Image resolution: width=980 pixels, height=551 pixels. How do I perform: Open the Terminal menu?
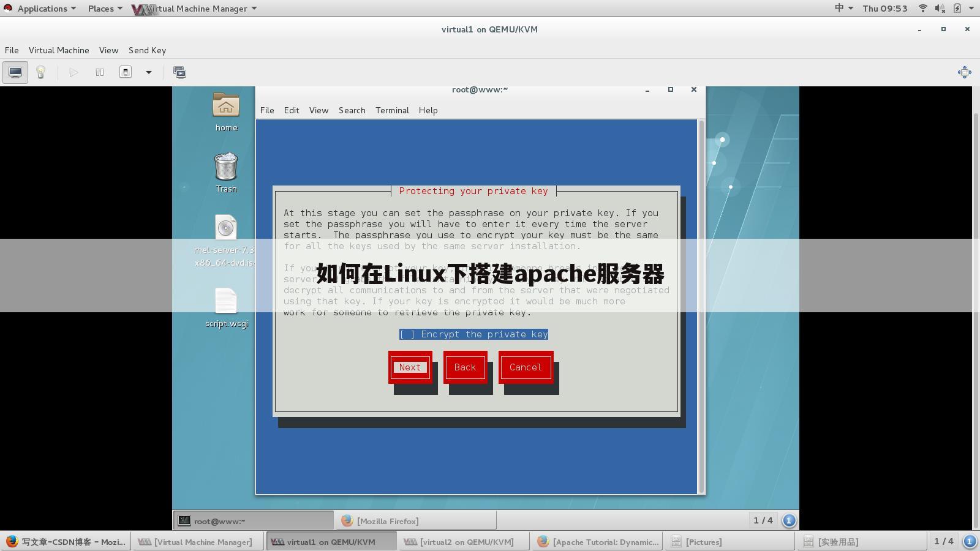click(x=392, y=110)
